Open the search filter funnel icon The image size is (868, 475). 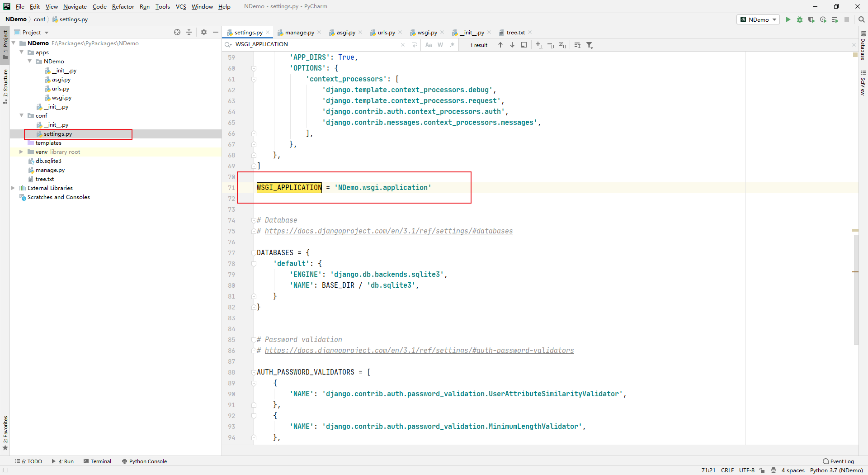[590, 45]
